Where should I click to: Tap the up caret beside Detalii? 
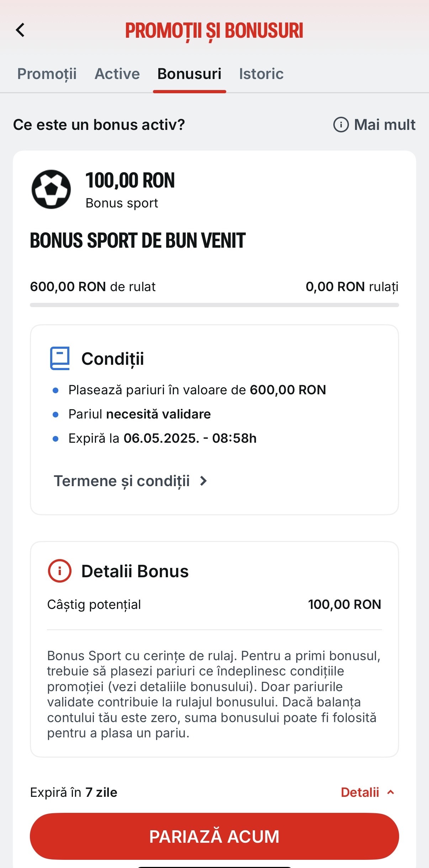391,792
